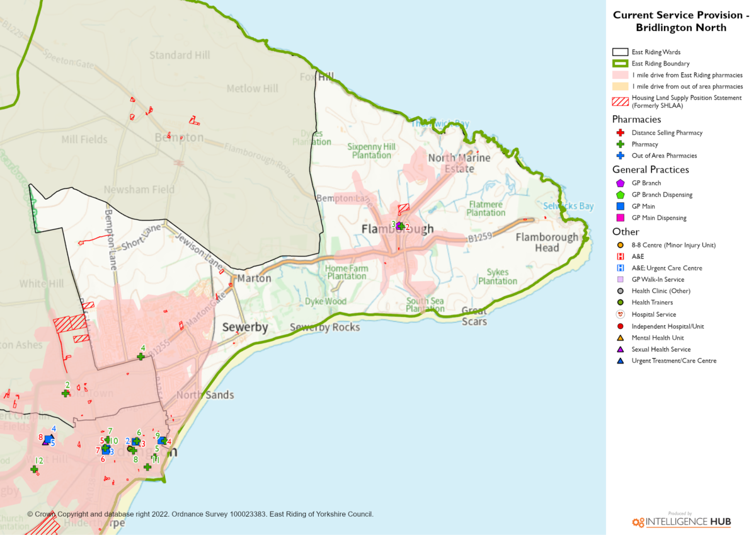This screenshot has width=756, height=535.
Task: Click the 'Current Service Provision - Bridlington North' title
Action: point(680,21)
